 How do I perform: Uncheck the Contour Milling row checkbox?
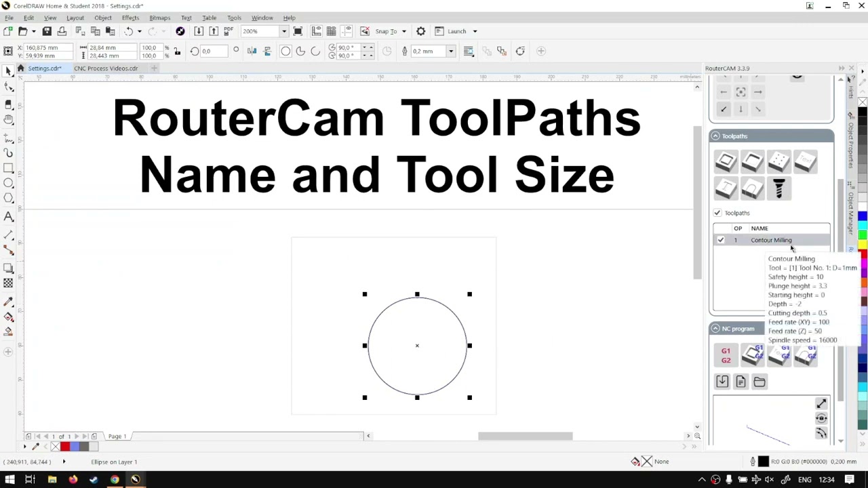(x=721, y=240)
